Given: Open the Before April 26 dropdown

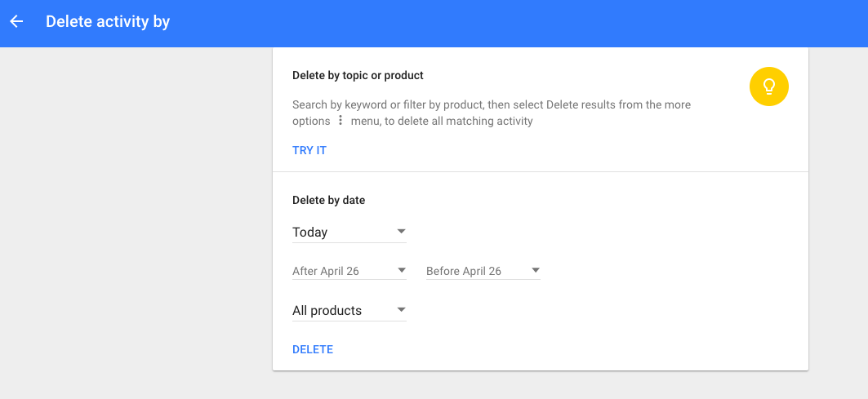Looking at the screenshot, I should tap(483, 271).
